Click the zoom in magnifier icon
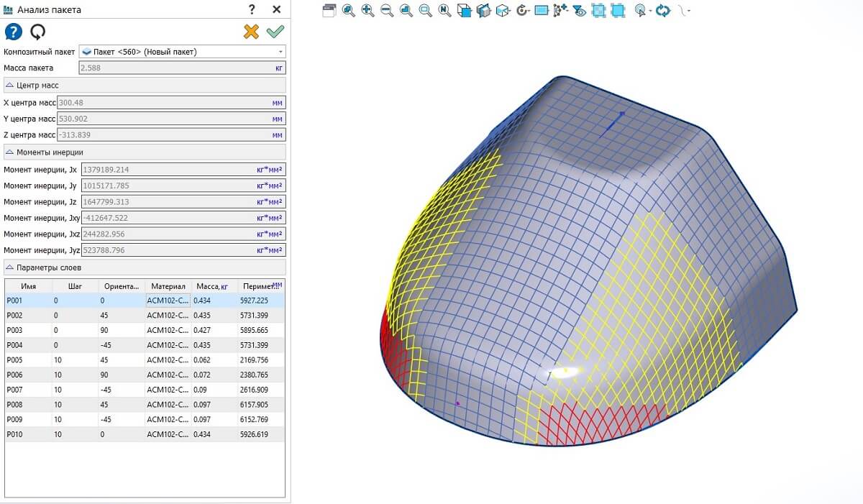This screenshot has height=504, width=863. [367, 10]
